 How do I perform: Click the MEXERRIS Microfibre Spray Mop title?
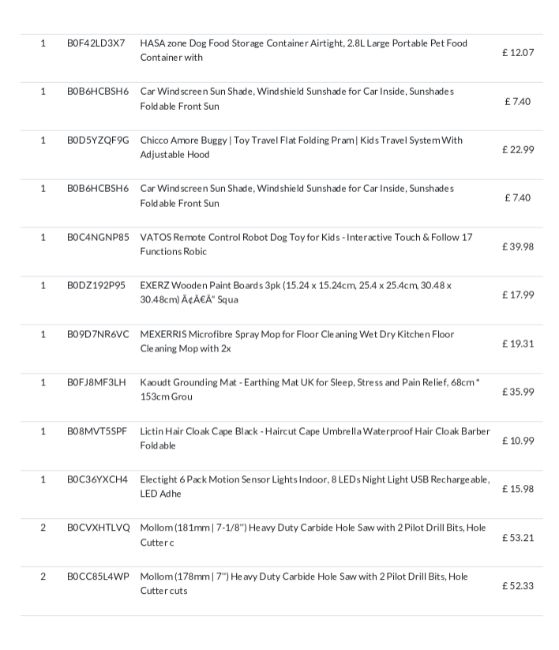tap(297, 341)
